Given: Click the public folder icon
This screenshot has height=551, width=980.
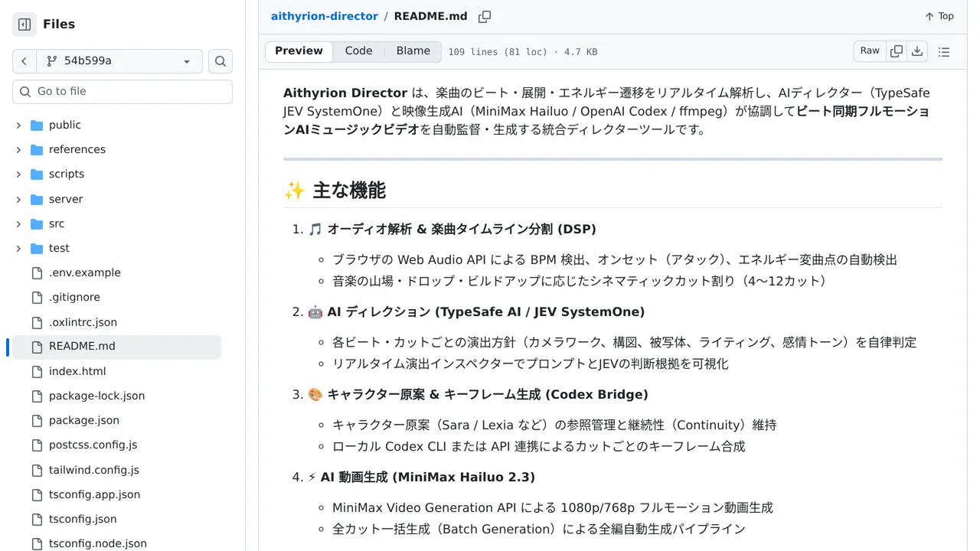Looking at the screenshot, I should [x=37, y=126].
